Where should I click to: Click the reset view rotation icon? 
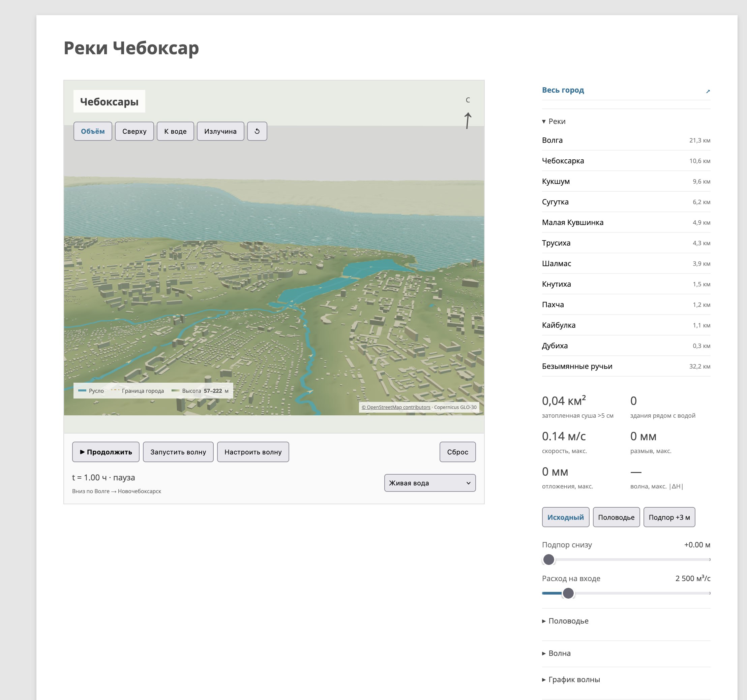257,131
